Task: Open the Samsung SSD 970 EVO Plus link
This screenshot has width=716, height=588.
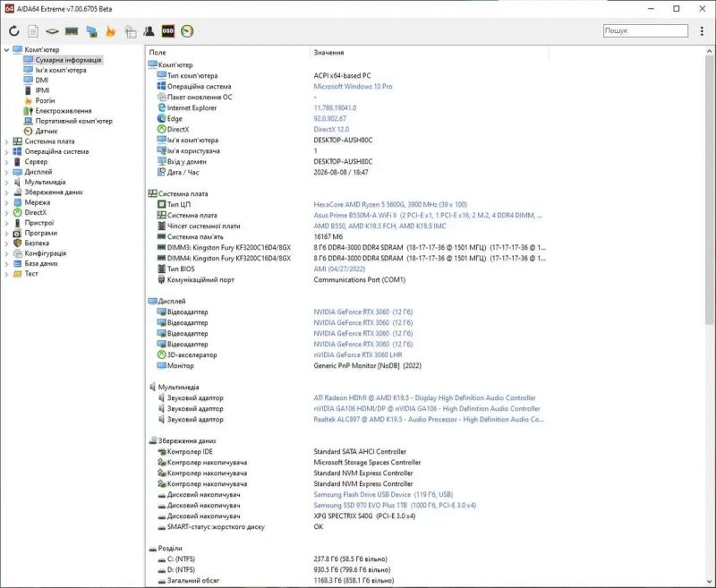Action: coord(395,505)
